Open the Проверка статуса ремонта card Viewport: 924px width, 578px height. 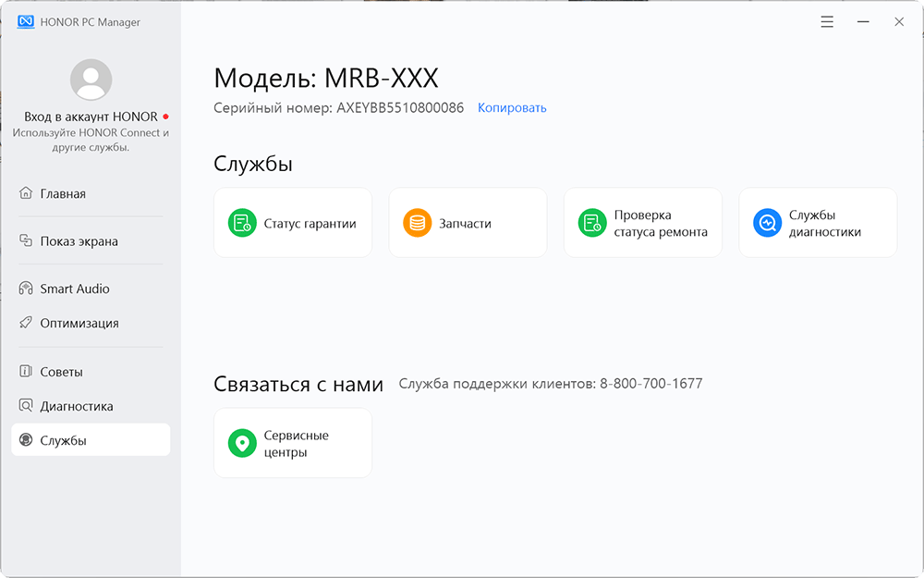(x=643, y=223)
